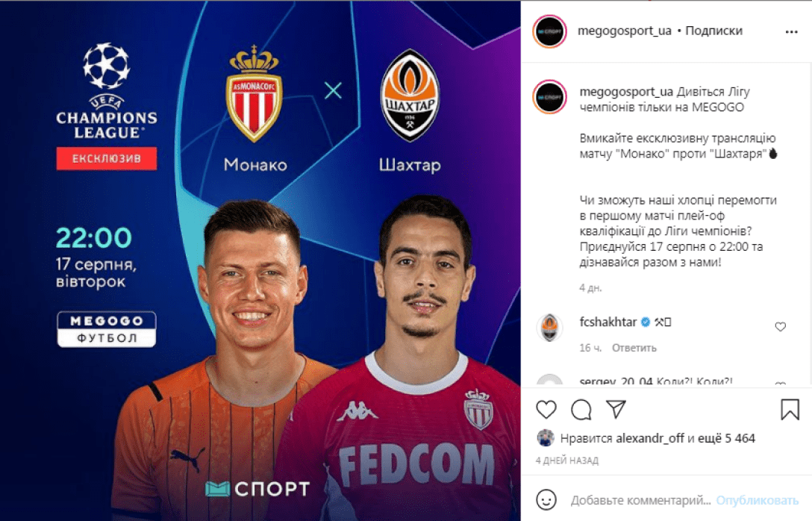Like the fcshakhtar comment heart
The height and width of the screenshot is (521, 812).
(781, 326)
